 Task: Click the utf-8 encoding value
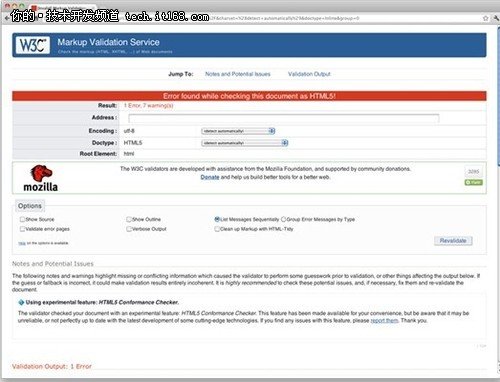pos(129,131)
